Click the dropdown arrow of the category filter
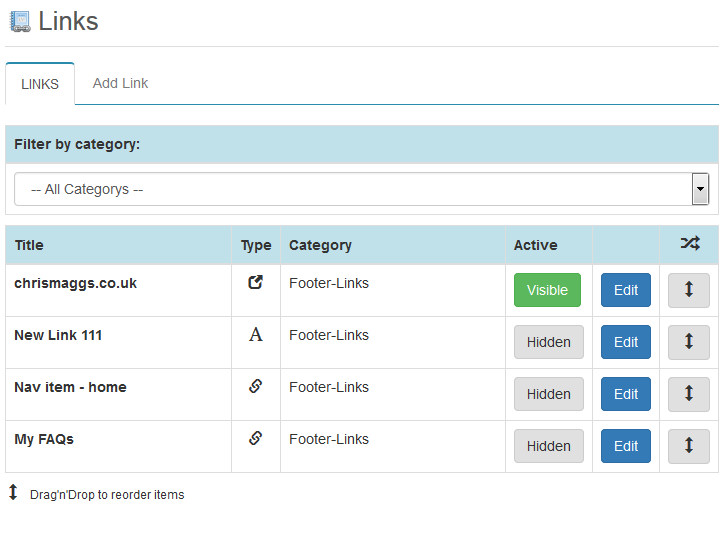Screen dimensions: 728x560 700,189
